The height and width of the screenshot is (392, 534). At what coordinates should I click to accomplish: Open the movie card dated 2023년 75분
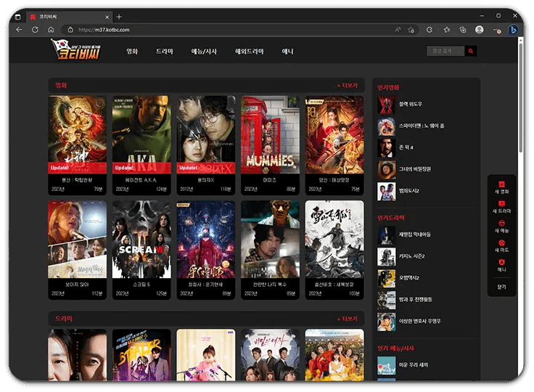pyautogui.click(x=334, y=145)
